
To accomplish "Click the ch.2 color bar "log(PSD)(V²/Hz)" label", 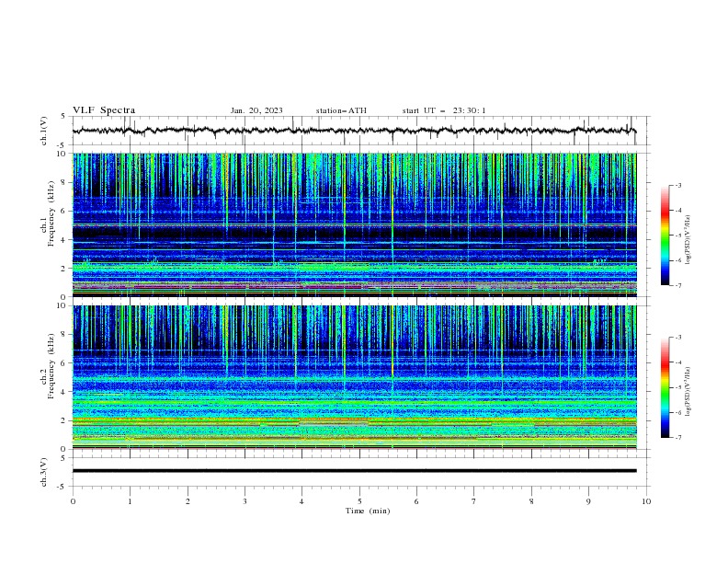I will (688, 392).
